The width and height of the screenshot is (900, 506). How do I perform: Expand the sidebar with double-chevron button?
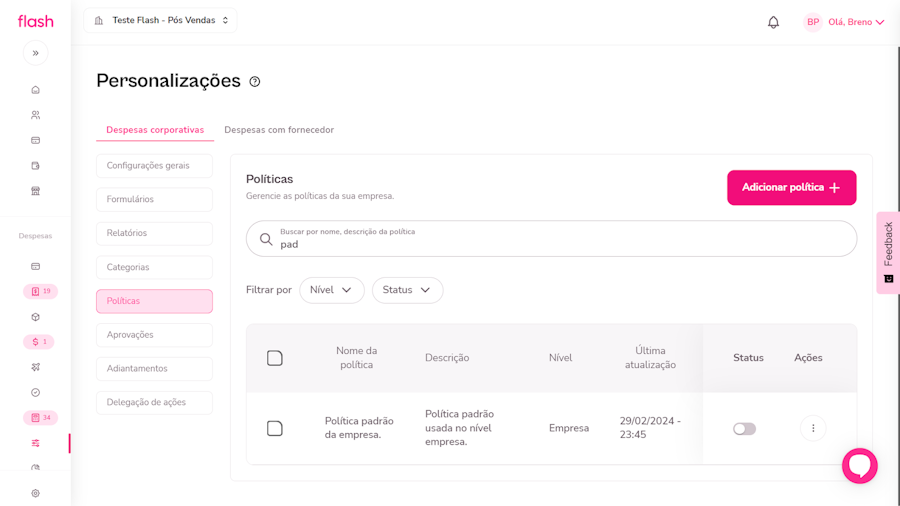coord(35,53)
